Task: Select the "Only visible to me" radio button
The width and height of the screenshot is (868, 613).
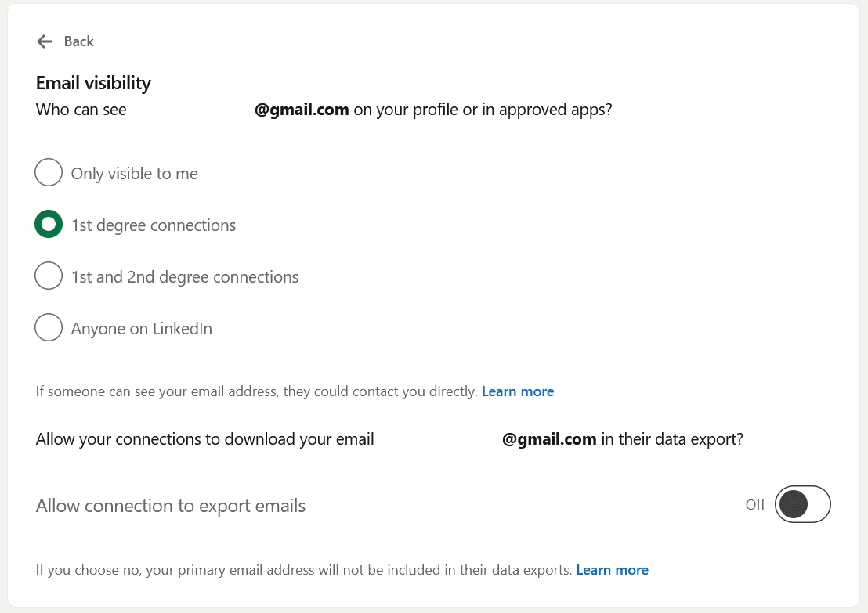Action: (49, 172)
